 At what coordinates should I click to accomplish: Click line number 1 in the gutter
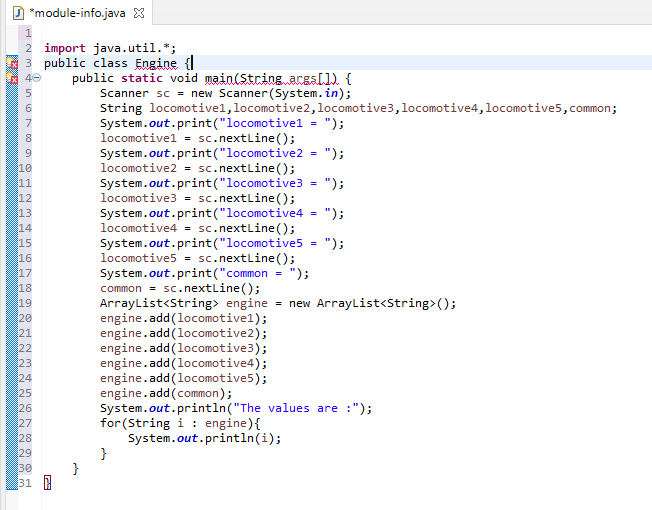point(28,33)
